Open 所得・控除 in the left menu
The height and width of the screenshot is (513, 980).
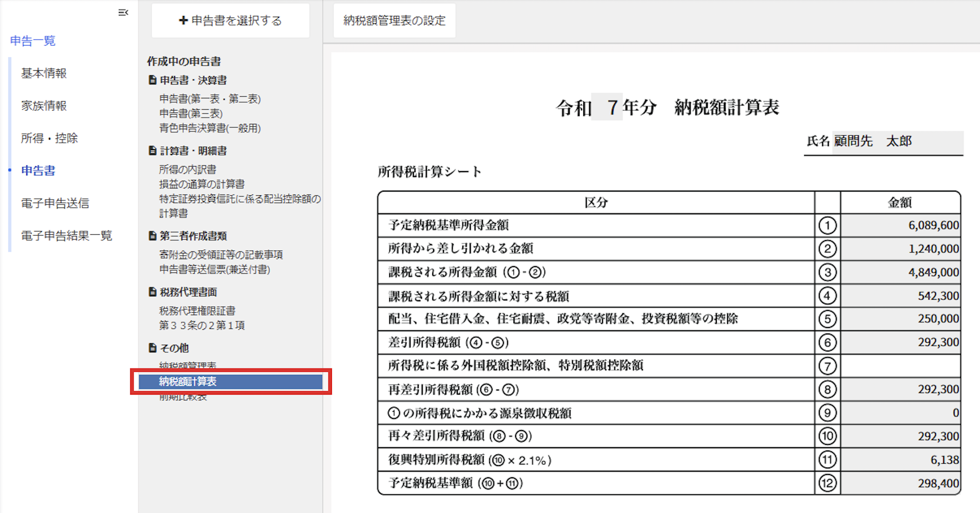(x=49, y=138)
